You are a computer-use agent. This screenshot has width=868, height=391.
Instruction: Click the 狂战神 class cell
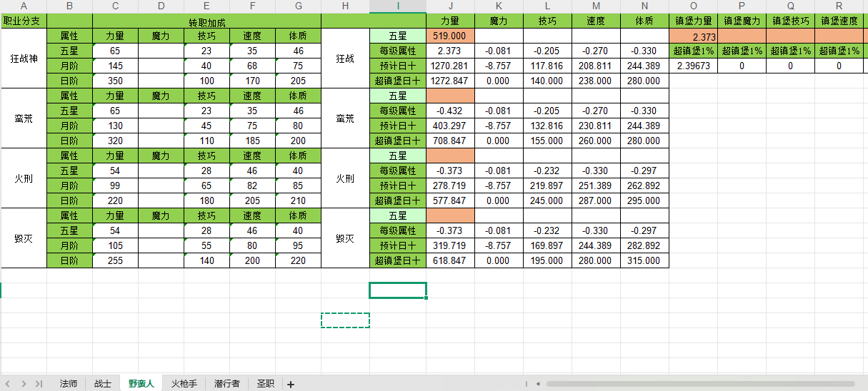coord(24,59)
